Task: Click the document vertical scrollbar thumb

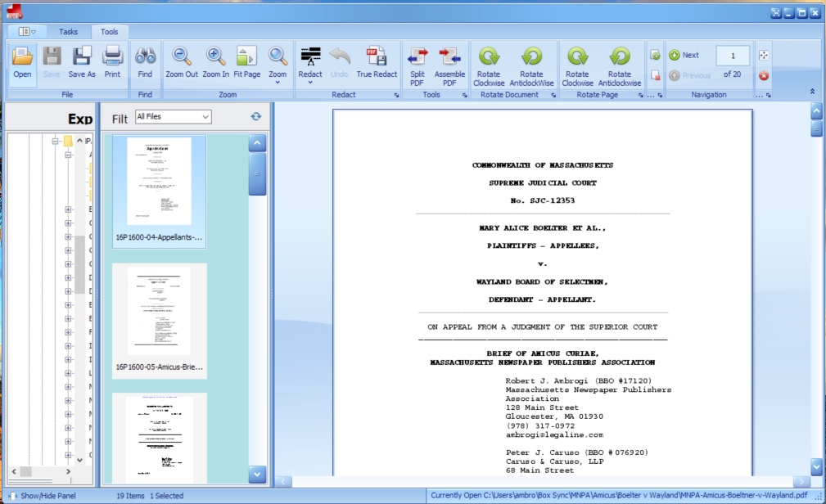Action: pyautogui.click(x=816, y=128)
